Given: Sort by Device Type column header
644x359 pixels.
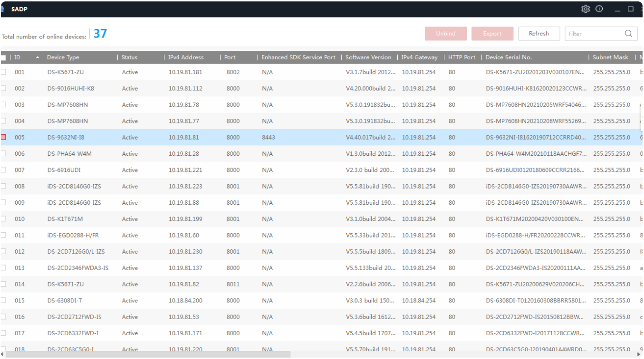Looking at the screenshot, I should 63,57.
